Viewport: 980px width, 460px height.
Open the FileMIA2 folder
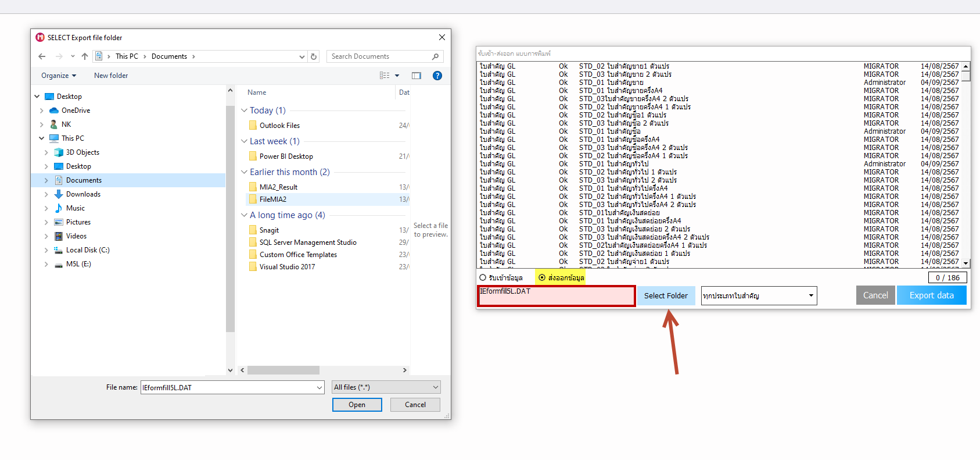[x=273, y=199]
